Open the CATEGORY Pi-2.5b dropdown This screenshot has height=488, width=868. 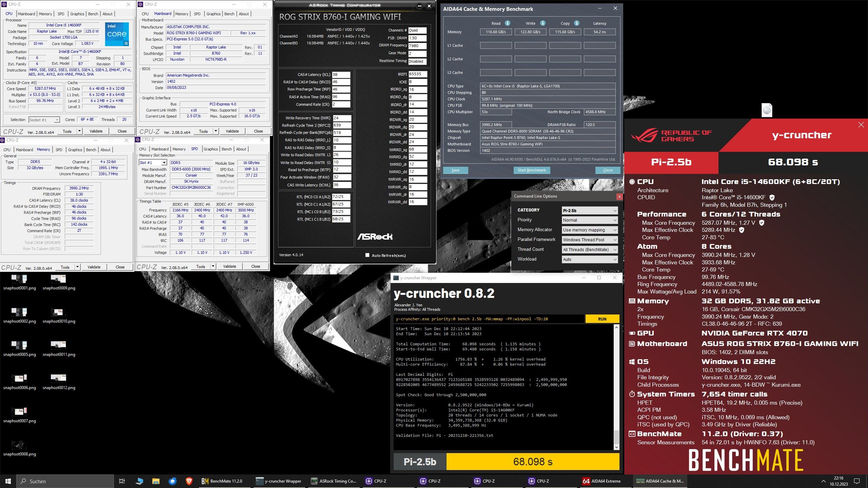590,210
